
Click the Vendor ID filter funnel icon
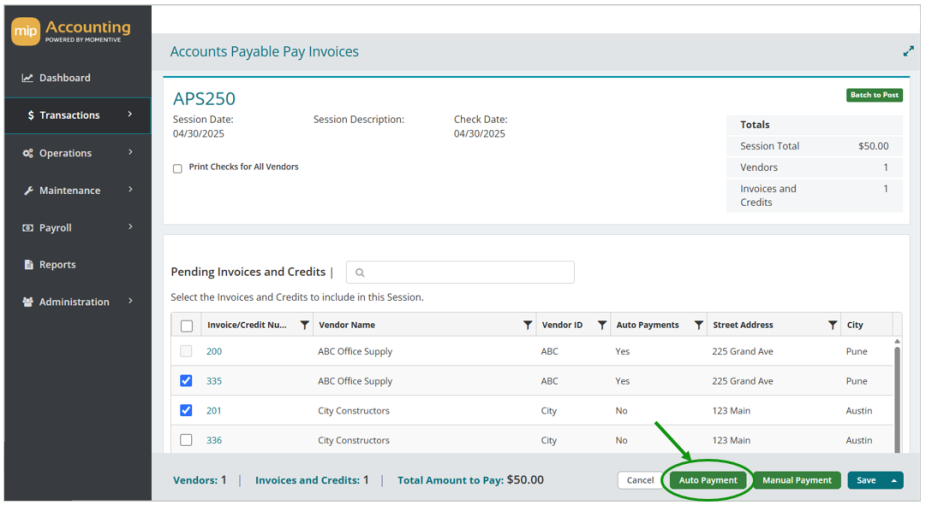coord(602,325)
